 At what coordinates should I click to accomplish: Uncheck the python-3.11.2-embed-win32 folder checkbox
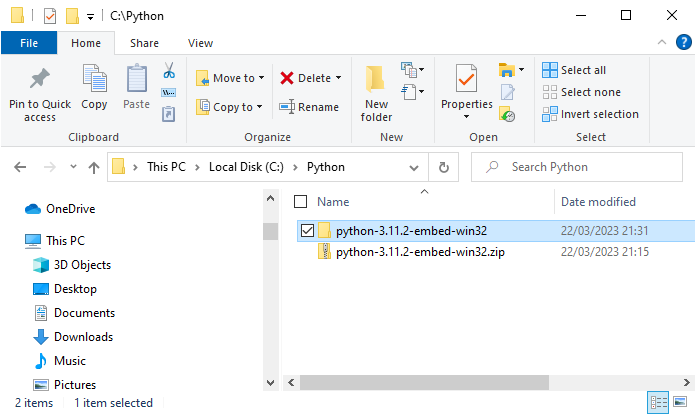tap(308, 231)
